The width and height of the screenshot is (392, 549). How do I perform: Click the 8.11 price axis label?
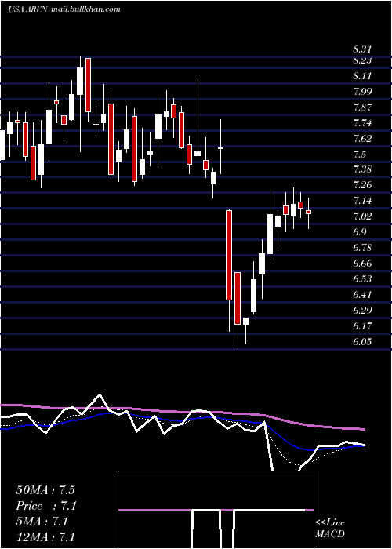tap(362, 76)
